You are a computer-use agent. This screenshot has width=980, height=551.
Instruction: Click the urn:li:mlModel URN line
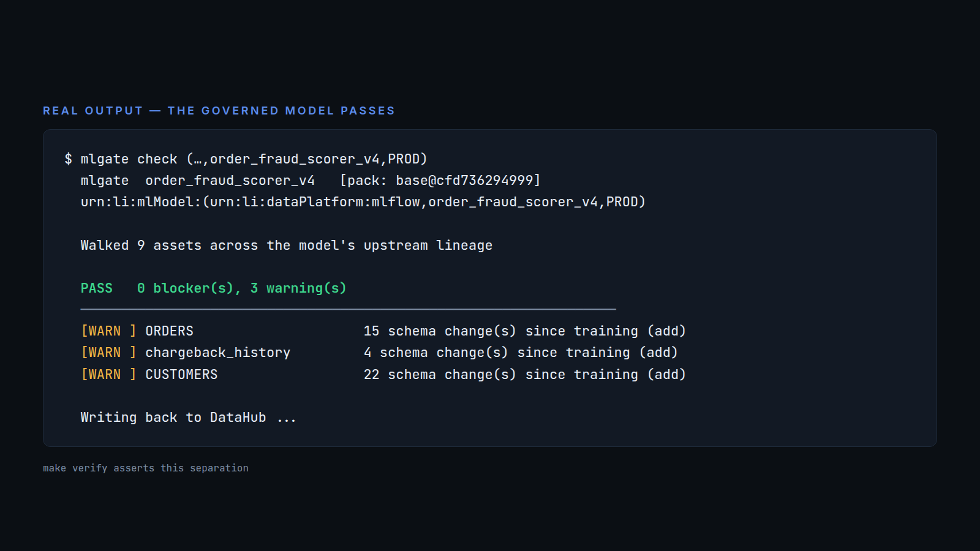(363, 202)
